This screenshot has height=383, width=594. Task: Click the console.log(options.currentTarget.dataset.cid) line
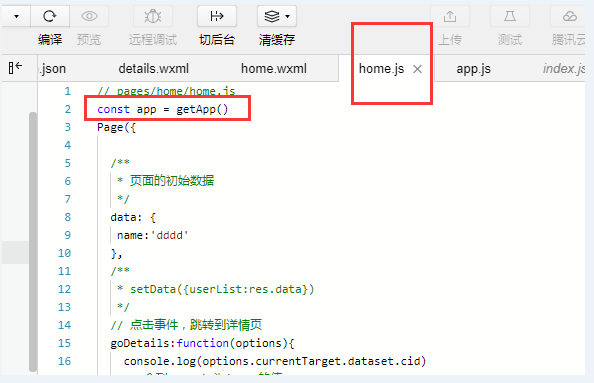point(275,361)
